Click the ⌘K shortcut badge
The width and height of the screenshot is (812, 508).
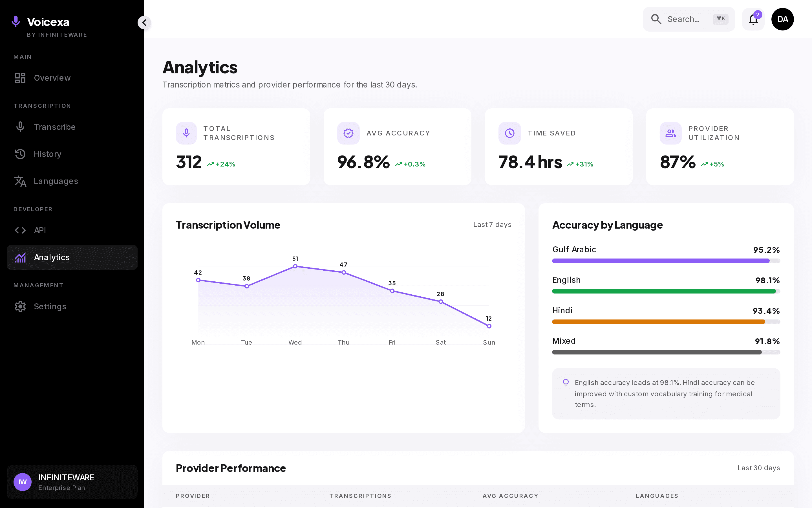click(720, 19)
